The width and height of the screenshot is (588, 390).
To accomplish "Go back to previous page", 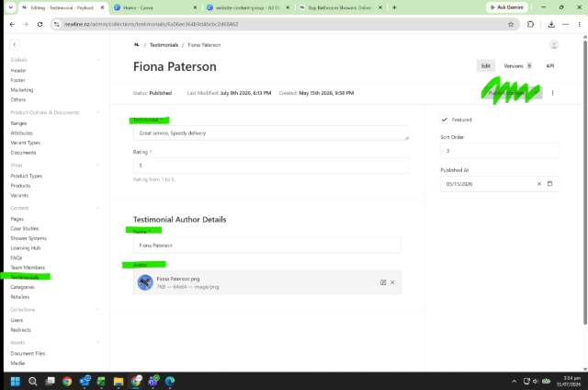I will click(12, 24).
